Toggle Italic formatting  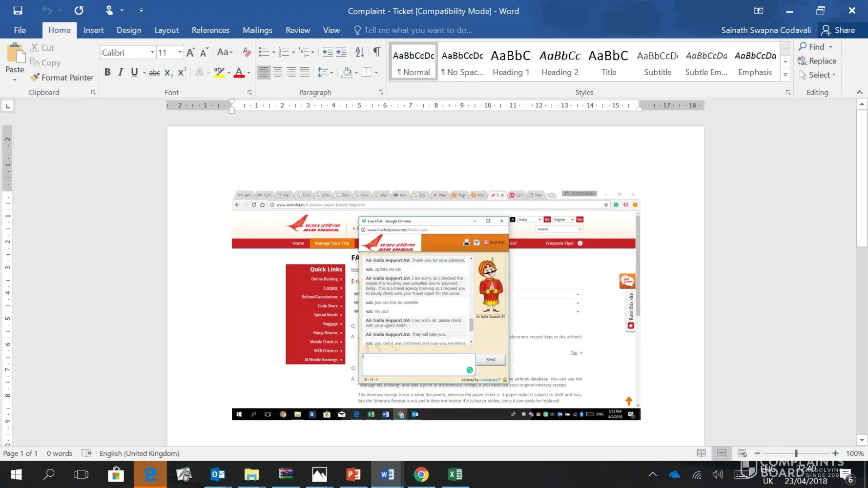[x=121, y=73]
